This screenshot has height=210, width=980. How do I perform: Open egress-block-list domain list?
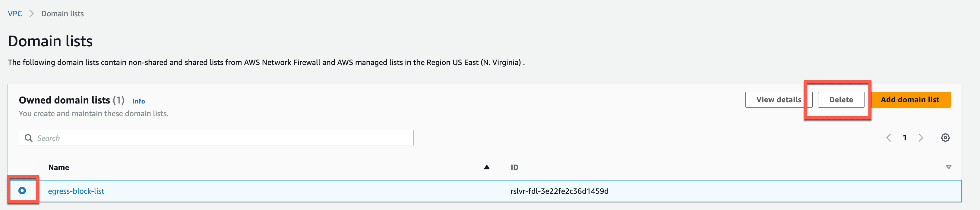(x=76, y=191)
